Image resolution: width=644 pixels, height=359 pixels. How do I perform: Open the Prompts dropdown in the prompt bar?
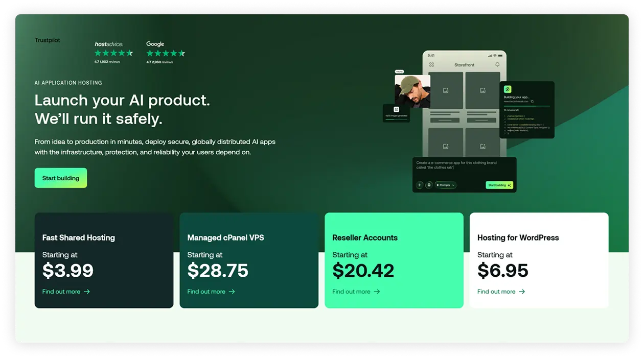(445, 185)
